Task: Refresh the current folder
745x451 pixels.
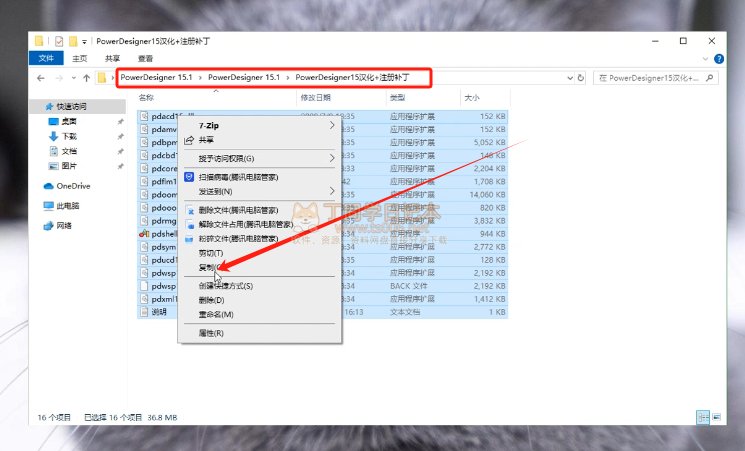Action: [581, 78]
